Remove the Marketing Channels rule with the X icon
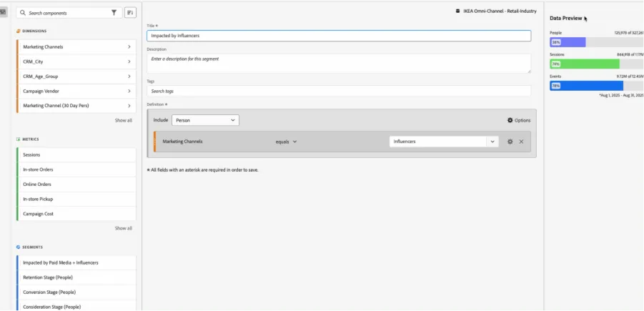 [x=521, y=142]
